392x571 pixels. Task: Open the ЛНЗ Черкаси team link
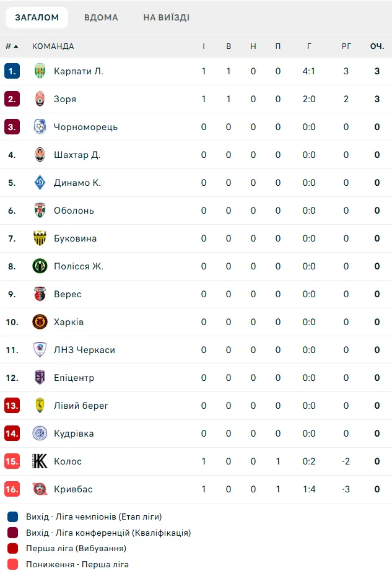coord(84,350)
